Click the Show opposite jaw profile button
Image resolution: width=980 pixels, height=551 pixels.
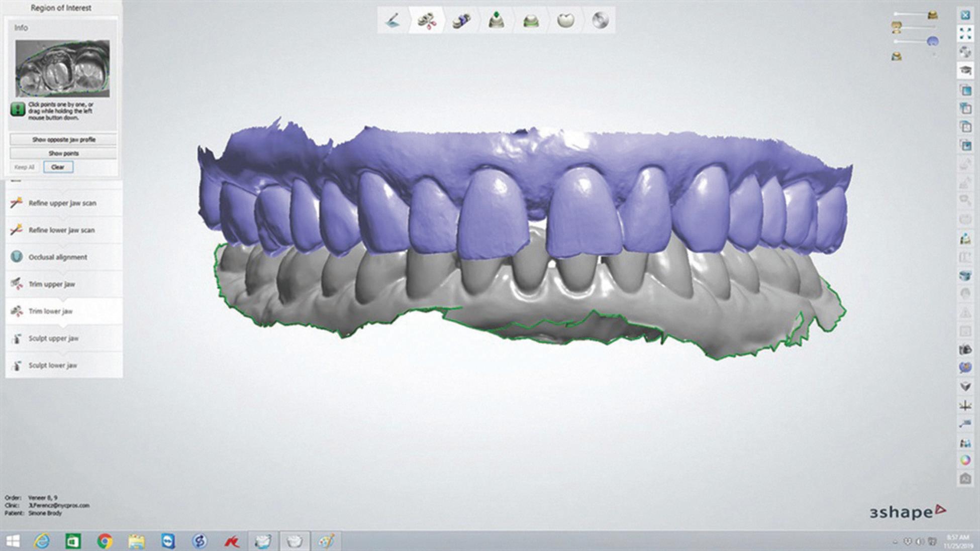63,140
